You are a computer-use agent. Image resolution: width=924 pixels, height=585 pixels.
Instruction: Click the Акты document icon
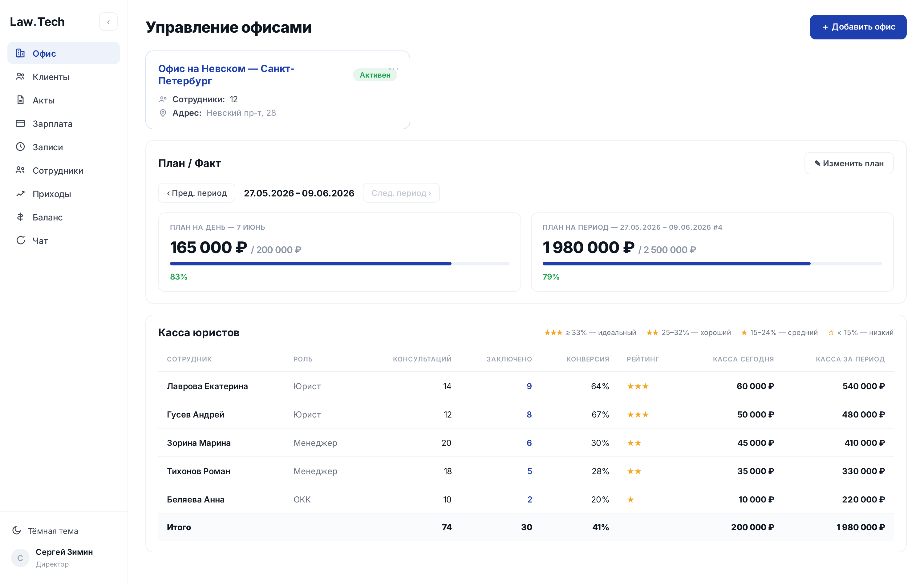[x=20, y=100]
